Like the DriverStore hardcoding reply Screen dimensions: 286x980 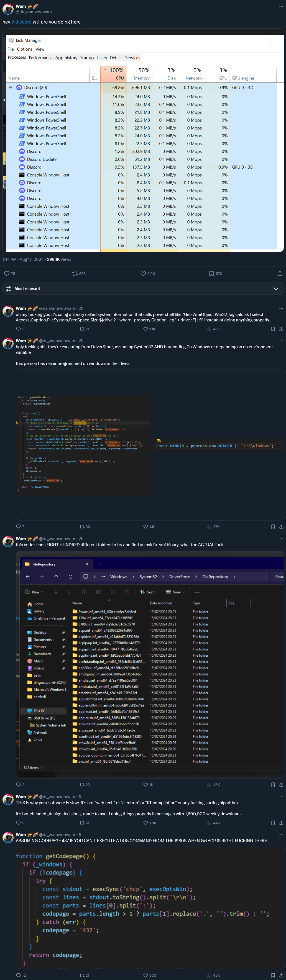tap(149, 527)
